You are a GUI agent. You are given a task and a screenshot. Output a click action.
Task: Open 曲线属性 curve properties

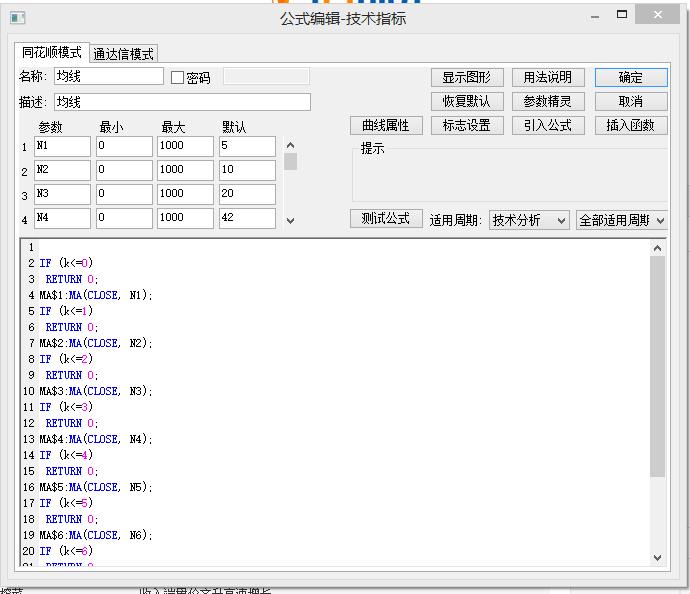coord(385,125)
